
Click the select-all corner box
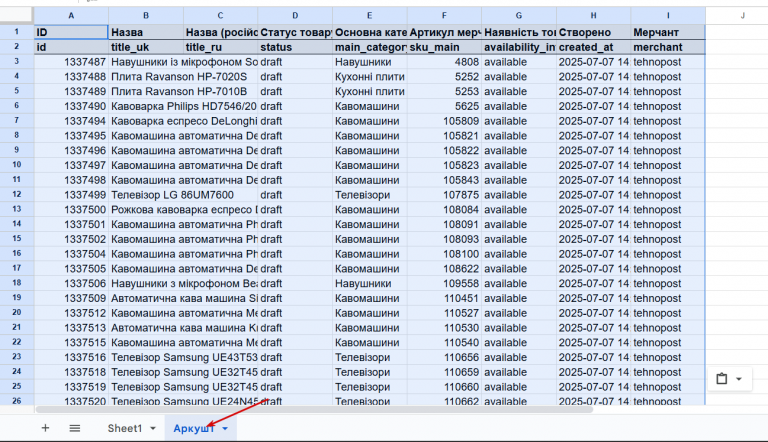[17, 16]
